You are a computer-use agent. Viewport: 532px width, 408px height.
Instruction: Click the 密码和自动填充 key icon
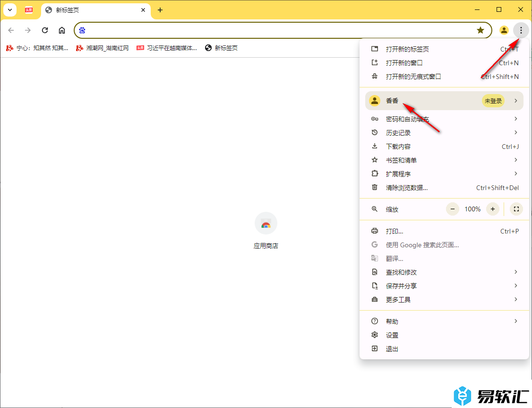click(x=375, y=119)
